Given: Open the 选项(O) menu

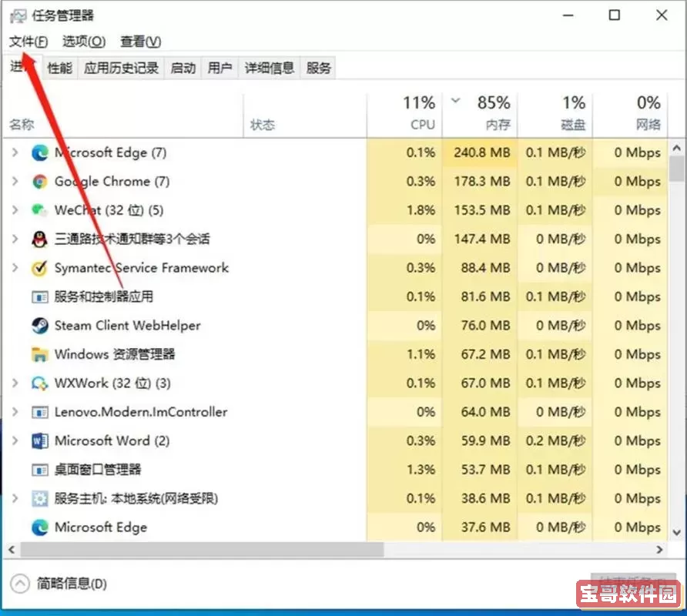Looking at the screenshot, I should pos(84,42).
